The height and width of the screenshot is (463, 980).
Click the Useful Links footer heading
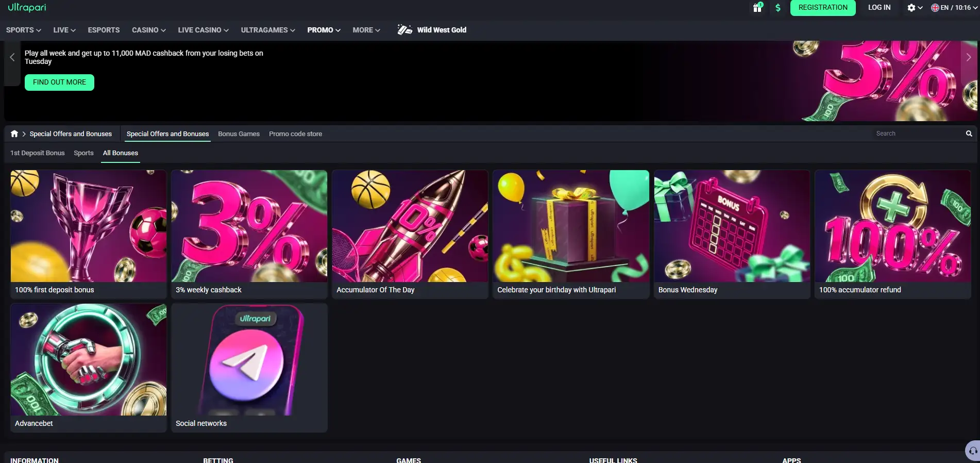click(x=613, y=460)
